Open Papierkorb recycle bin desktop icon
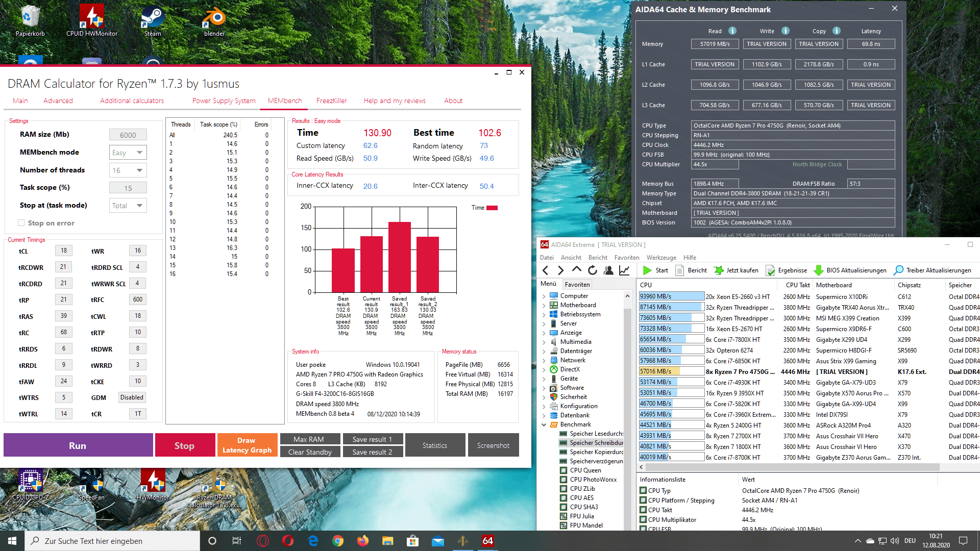The image size is (980, 551). (30, 20)
